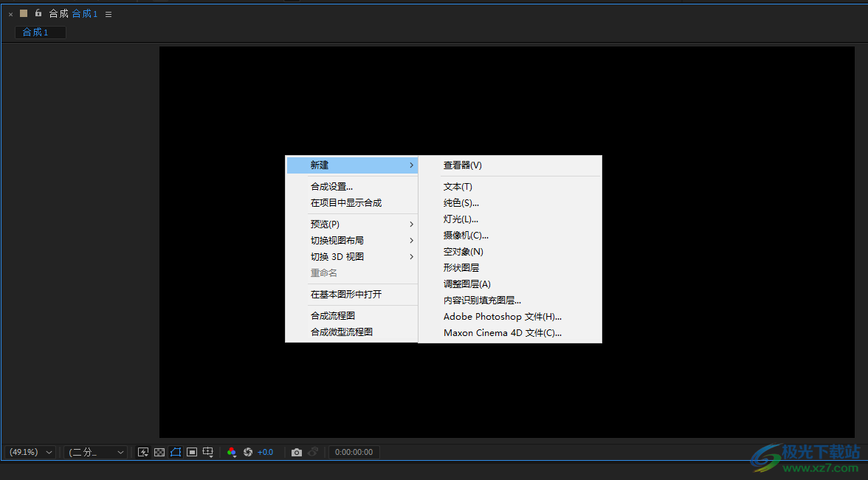The width and height of the screenshot is (868, 480).
Task: Create new 灯光(L)... layer
Action: (x=510, y=219)
